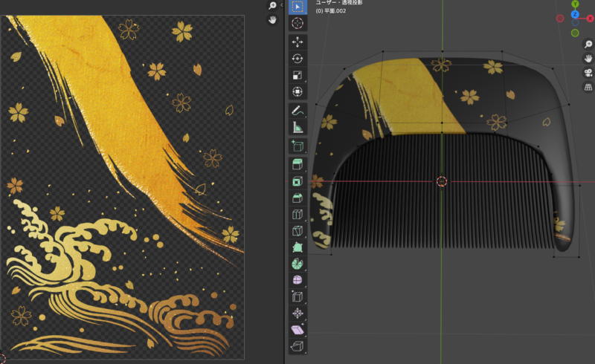
Task: Select the Rotate tool
Action: coord(297,59)
